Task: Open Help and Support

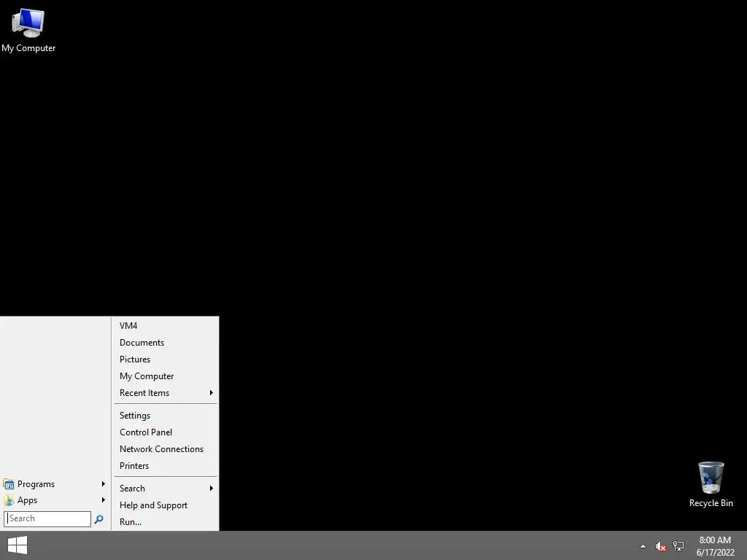Action: [x=166, y=505]
